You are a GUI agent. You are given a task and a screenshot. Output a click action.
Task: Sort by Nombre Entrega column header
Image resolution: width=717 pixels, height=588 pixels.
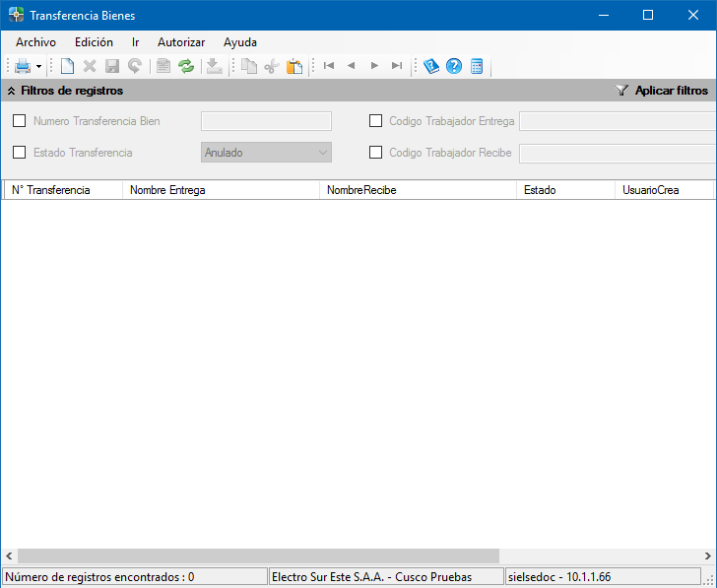(221, 190)
